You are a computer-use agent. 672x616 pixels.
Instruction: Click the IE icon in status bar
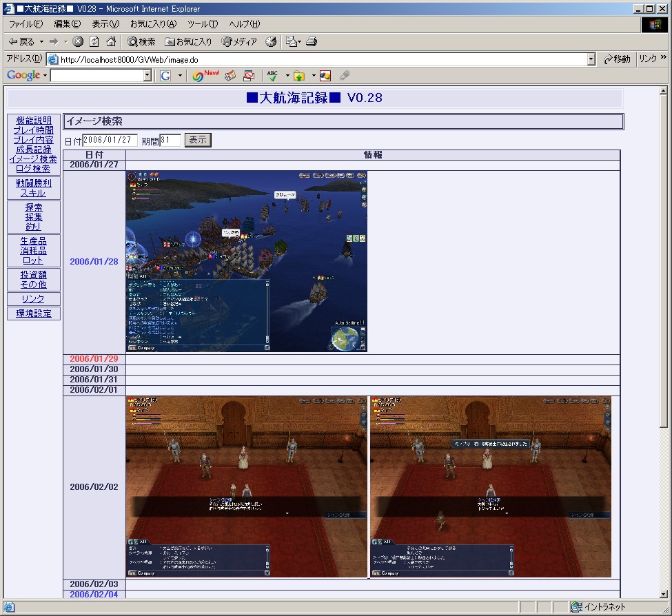(x=9, y=606)
